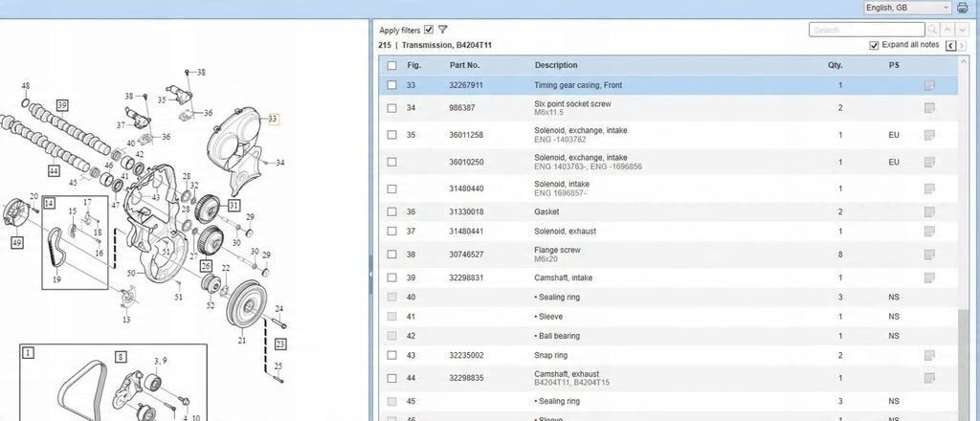Open note icon for Timing gear casing row
The width and height of the screenshot is (980, 421).
click(928, 85)
